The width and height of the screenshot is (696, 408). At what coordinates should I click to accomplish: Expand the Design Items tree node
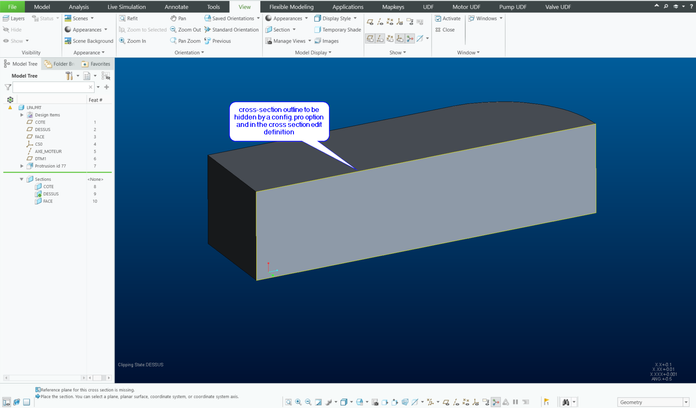(x=22, y=115)
